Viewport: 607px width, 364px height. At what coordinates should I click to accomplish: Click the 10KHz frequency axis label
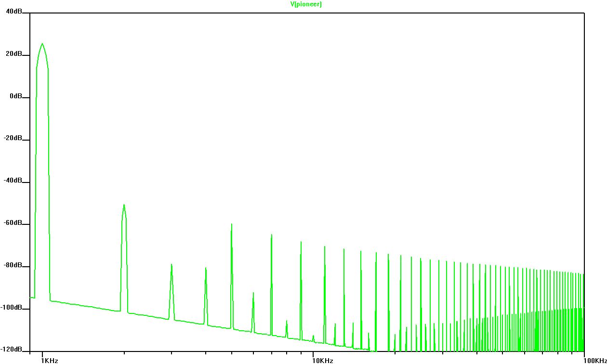(x=323, y=360)
